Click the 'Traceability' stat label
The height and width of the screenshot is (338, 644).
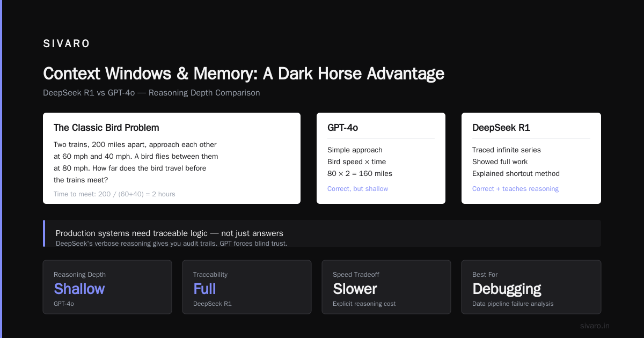pyautogui.click(x=210, y=275)
